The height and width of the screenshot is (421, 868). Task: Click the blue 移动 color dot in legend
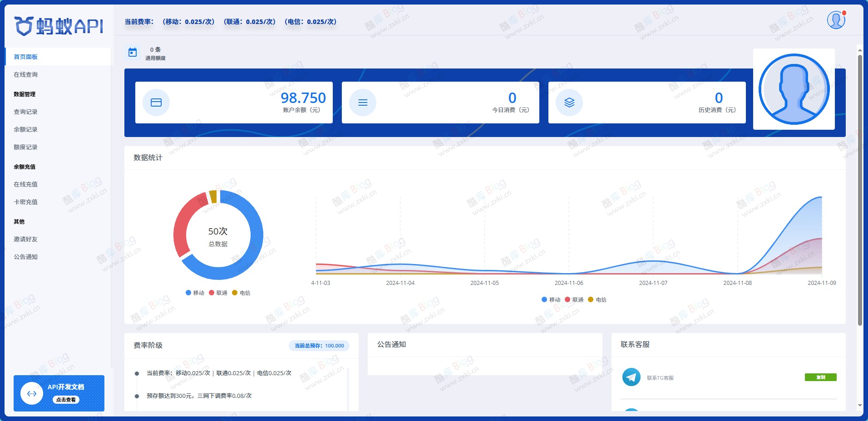[x=187, y=293]
